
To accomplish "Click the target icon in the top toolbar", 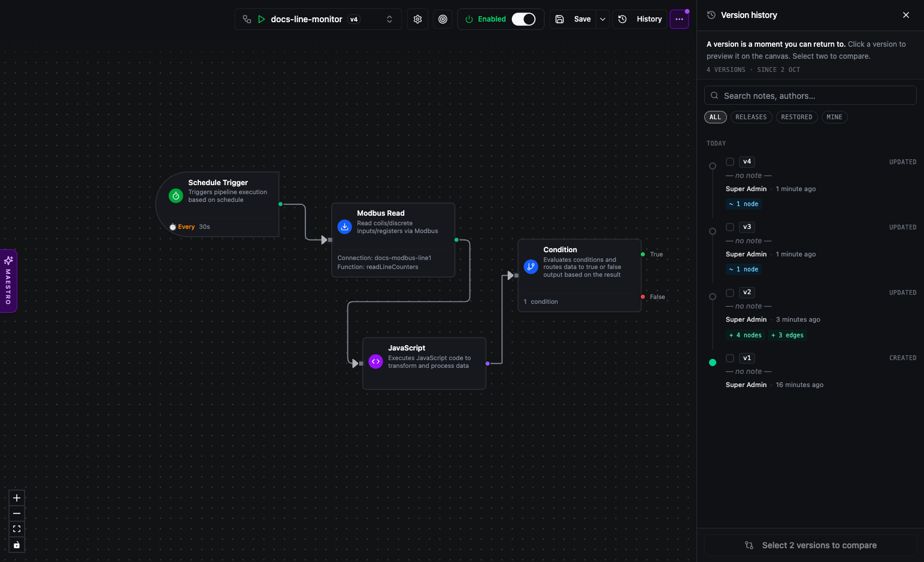I will 443,19.
